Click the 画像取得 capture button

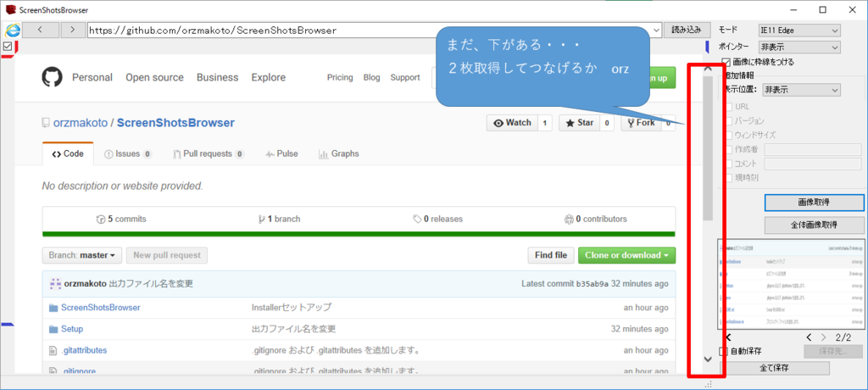click(x=814, y=203)
